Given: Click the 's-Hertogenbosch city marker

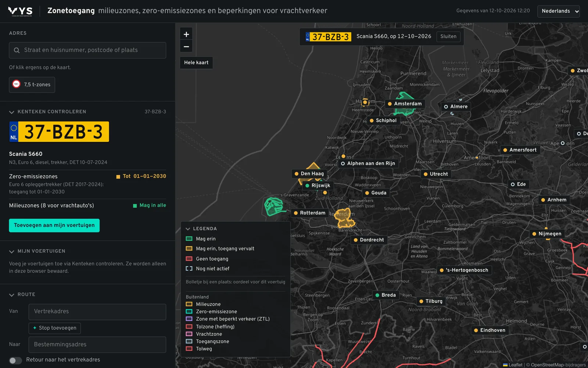Looking at the screenshot, I should coord(465,270).
